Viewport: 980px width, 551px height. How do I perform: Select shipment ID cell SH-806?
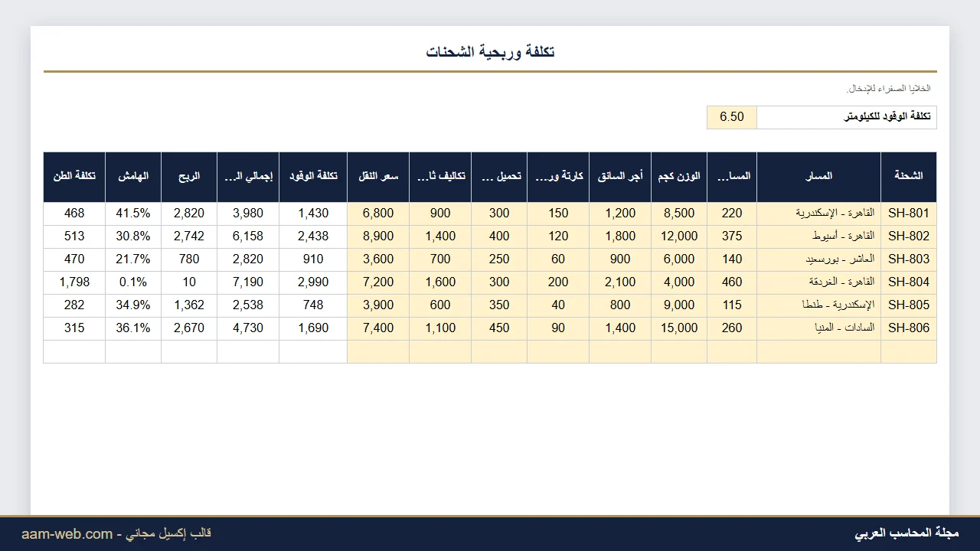coord(909,328)
